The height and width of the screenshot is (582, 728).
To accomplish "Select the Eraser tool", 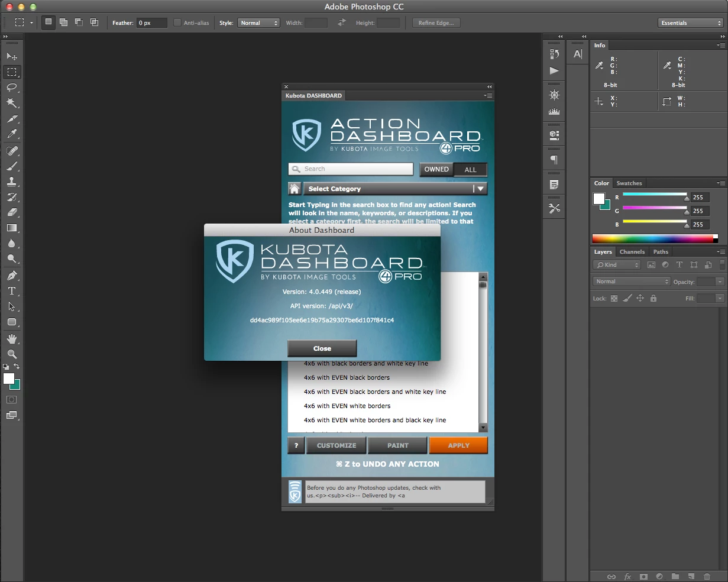I will 12,212.
